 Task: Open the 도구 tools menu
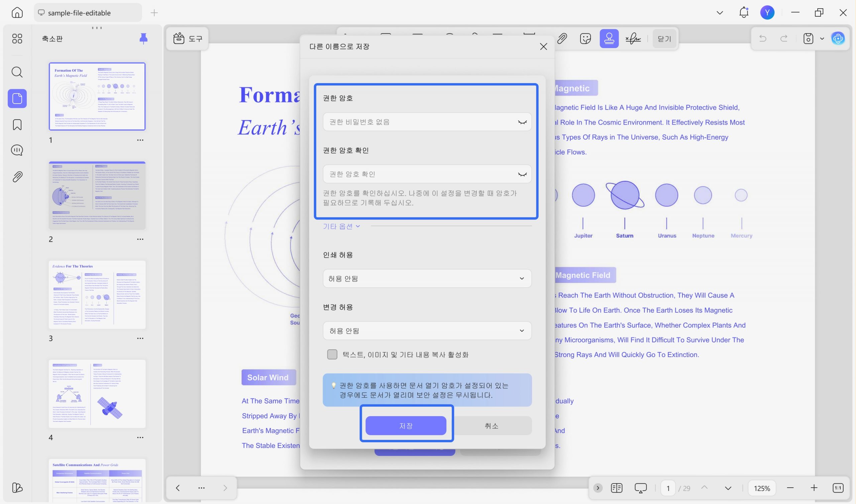(x=188, y=39)
